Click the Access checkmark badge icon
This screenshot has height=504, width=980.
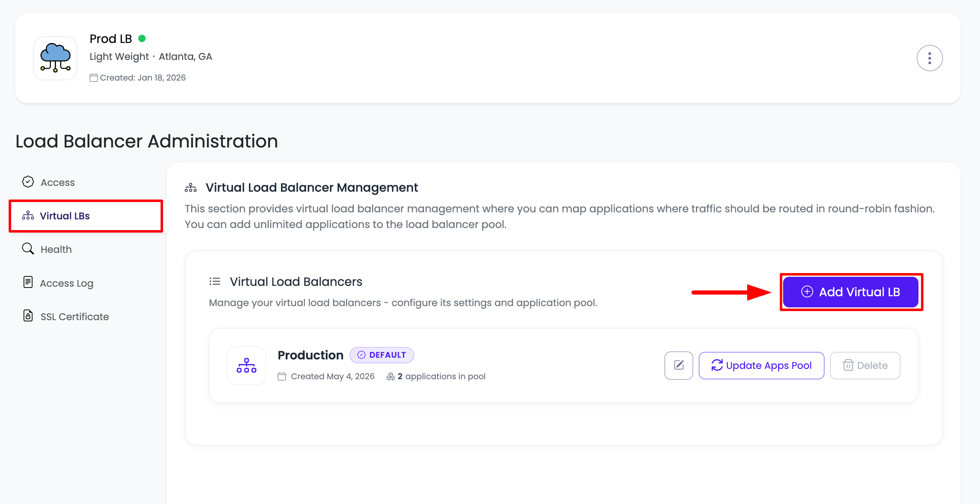pyautogui.click(x=28, y=182)
